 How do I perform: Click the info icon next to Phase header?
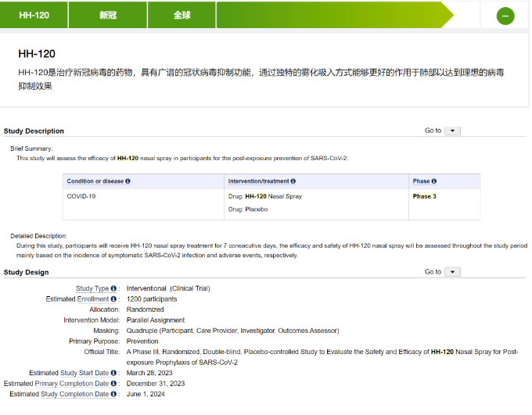click(x=433, y=181)
